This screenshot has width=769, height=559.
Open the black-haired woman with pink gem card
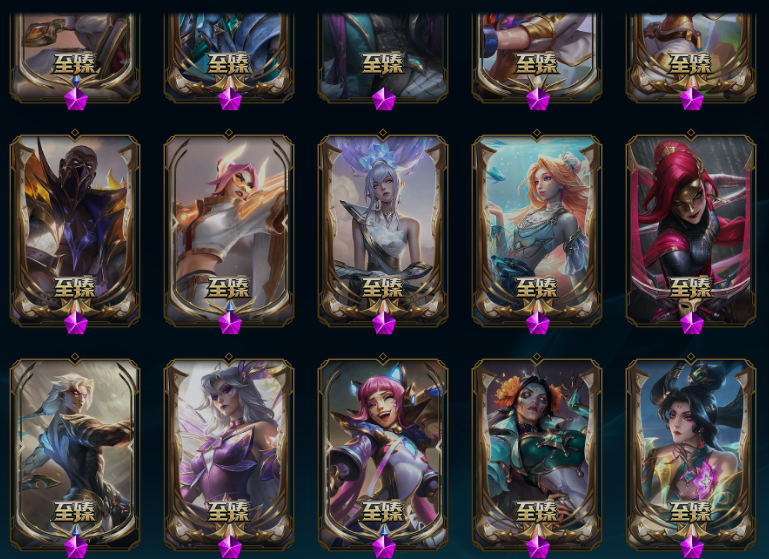pyautogui.click(x=691, y=454)
